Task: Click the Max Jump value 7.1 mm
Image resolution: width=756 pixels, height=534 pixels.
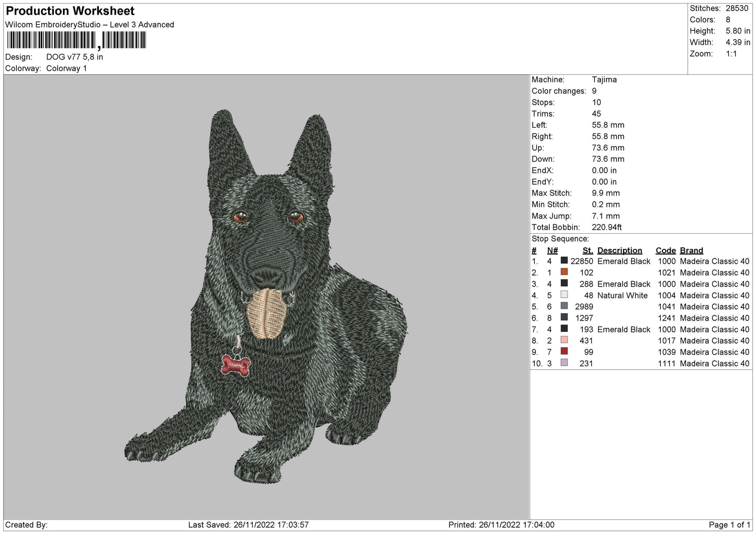Action: click(606, 216)
